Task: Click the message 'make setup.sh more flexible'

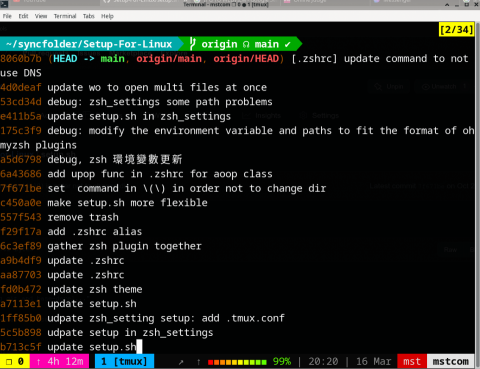Action: [x=127, y=203]
